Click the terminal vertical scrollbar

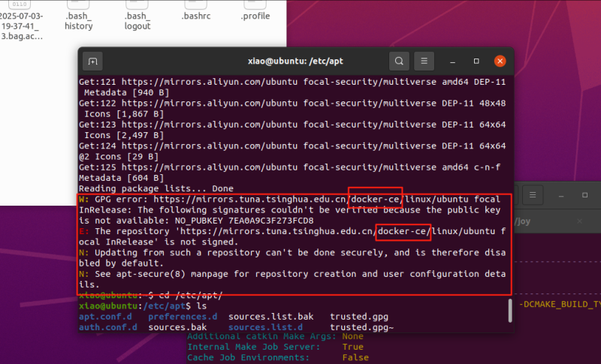[x=510, y=311]
